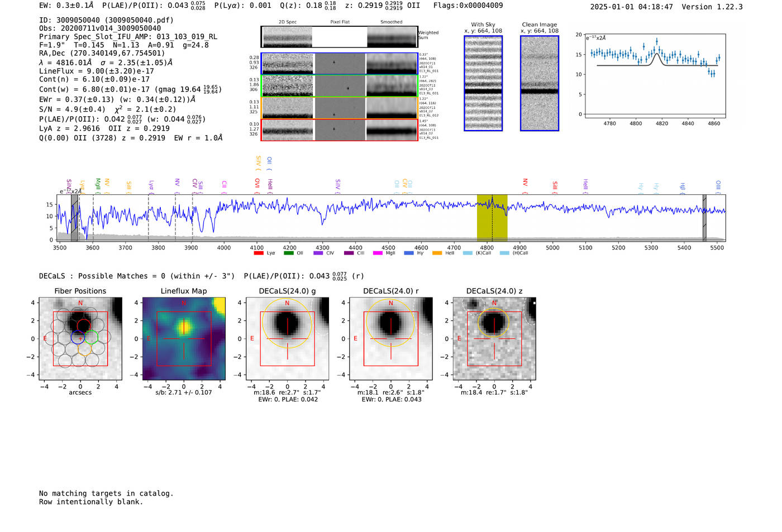The width and height of the screenshot is (782, 532).
Task: Open the Fiber Positions panel
Action: (x=80, y=339)
